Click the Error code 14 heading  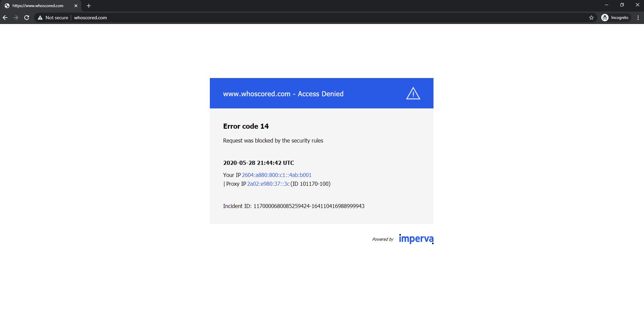245,126
